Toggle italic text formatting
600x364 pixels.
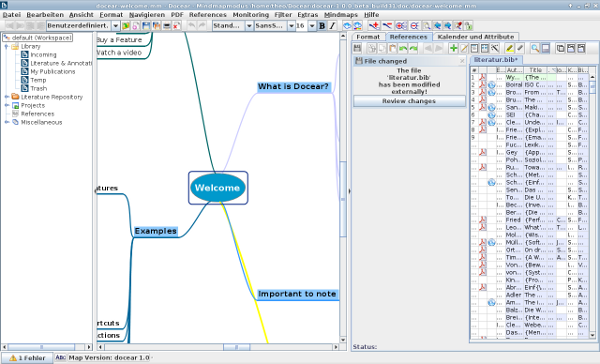coord(332,26)
